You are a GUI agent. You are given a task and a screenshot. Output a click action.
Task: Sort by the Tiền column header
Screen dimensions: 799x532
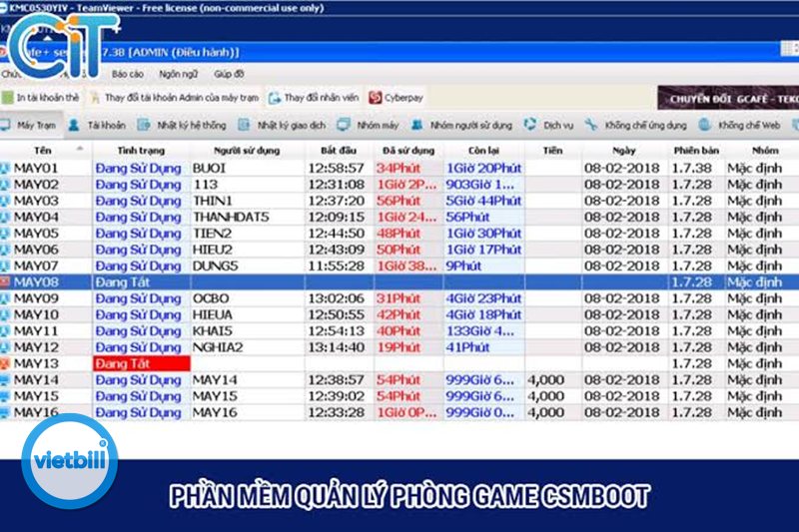tap(553, 150)
